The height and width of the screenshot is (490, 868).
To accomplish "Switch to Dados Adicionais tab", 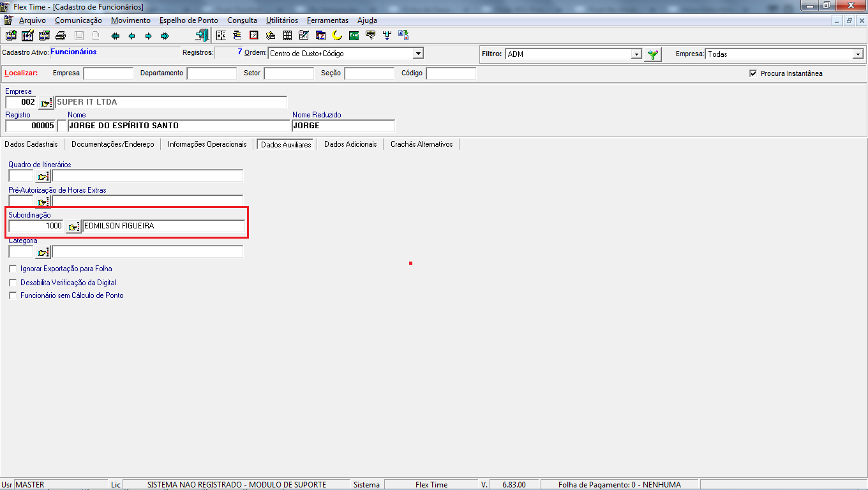I will pyautogui.click(x=350, y=144).
